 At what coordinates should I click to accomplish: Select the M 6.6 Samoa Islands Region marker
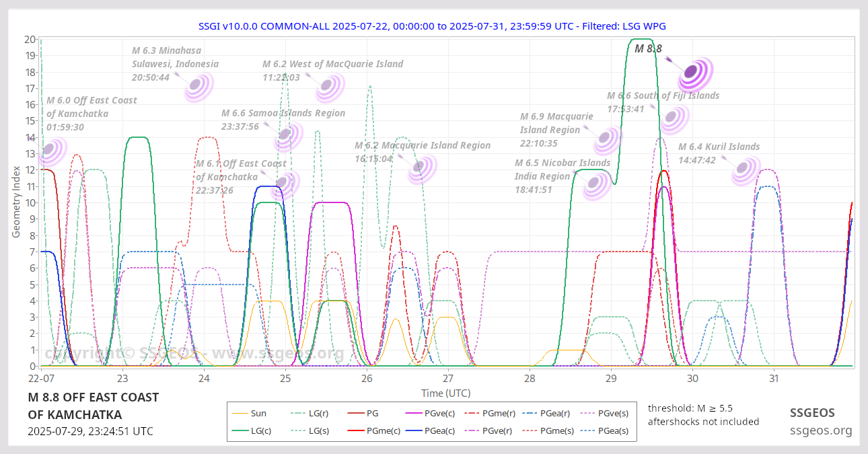[288, 137]
